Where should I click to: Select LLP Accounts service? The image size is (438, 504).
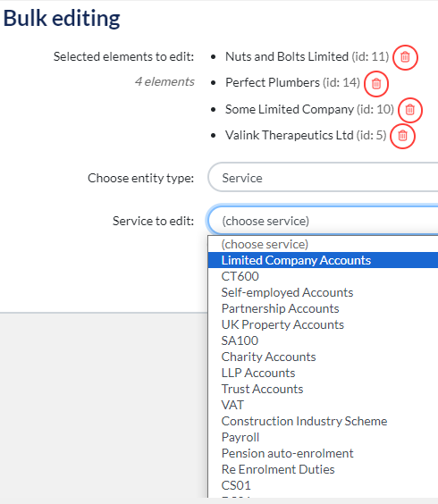(323, 373)
